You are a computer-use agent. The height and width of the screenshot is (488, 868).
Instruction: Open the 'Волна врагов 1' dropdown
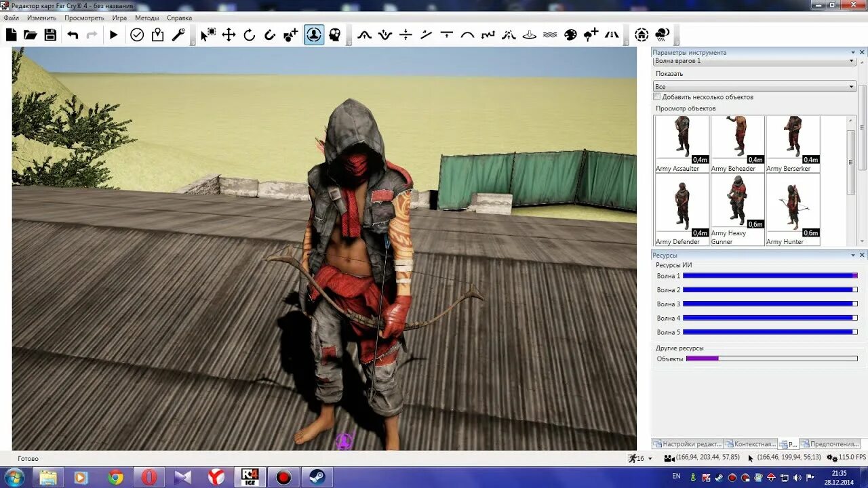coord(755,61)
